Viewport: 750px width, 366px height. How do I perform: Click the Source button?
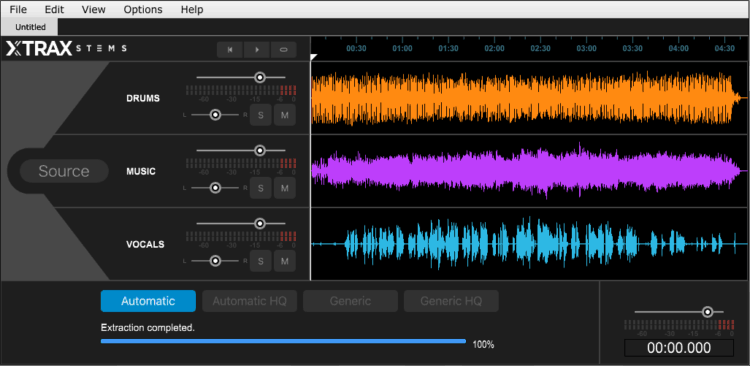64,171
